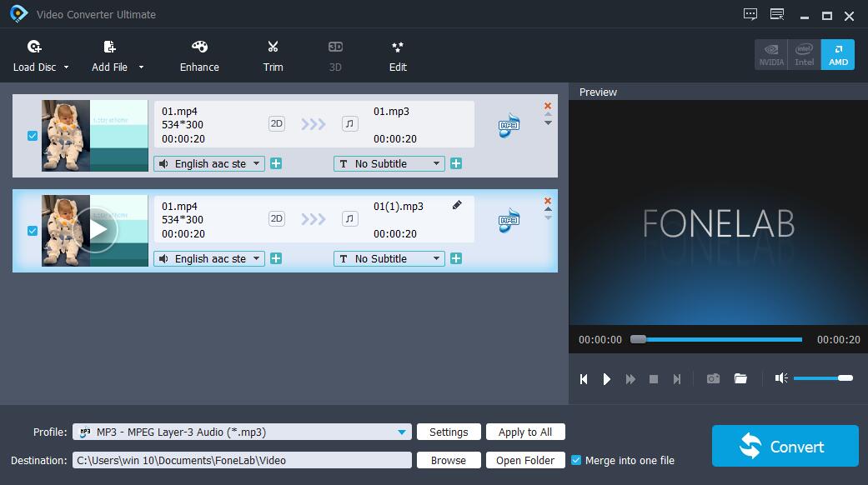
Task: Click the Browse button
Action: (x=449, y=460)
